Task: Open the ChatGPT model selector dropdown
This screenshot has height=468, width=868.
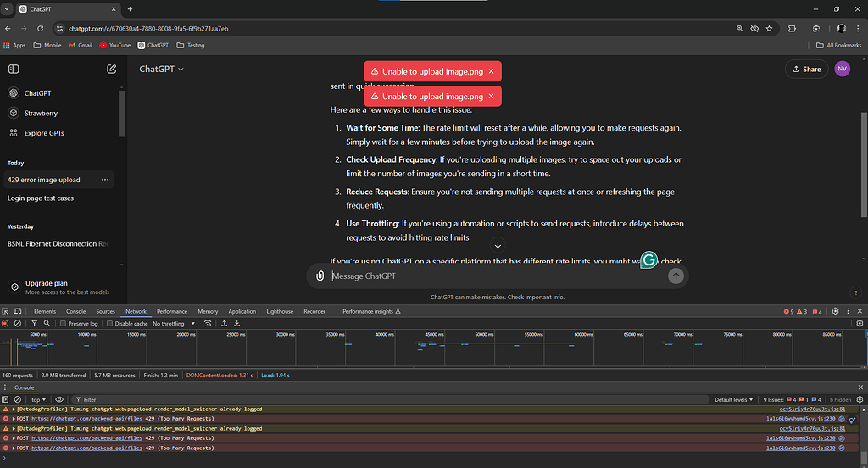Action: coord(161,69)
